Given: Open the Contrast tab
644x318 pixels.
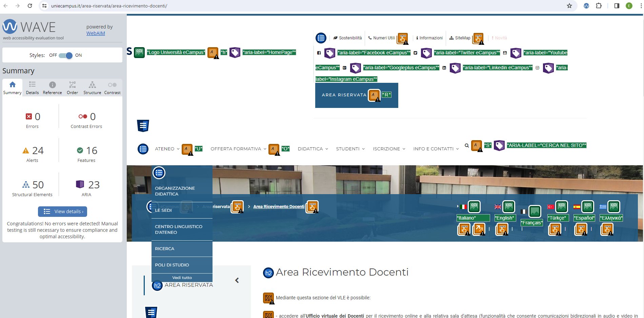Looking at the screenshot, I should click(x=112, y=88).
